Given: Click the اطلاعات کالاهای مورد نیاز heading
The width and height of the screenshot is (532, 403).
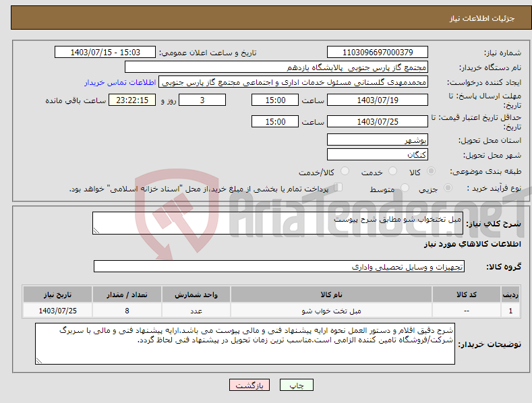Looking at the screenshot, I should [x=472, y=244].
